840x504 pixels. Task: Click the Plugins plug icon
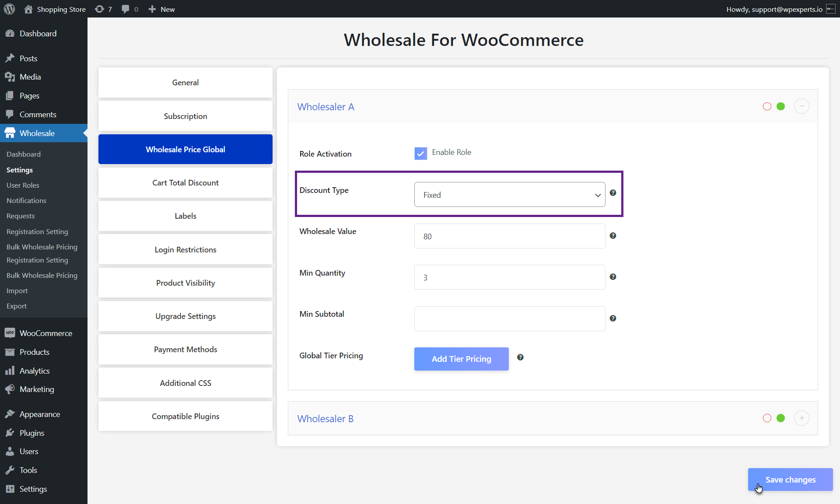coord(10,433)
